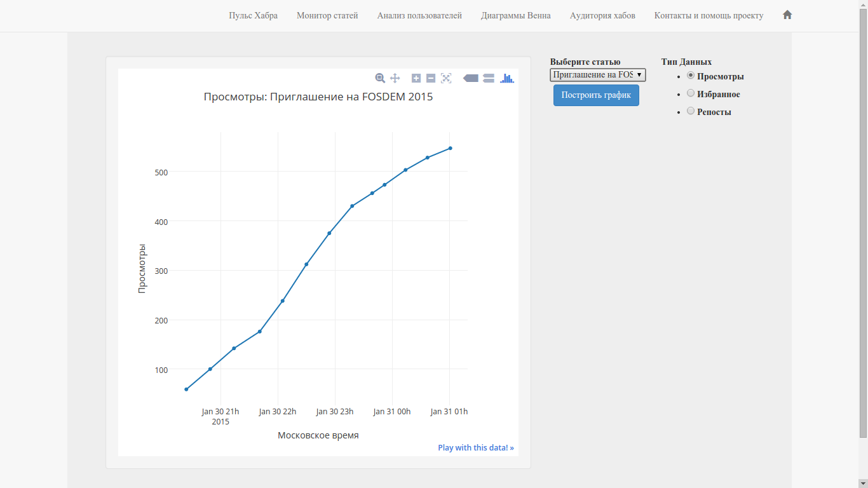Expand the article selection dropdown
The height and width of the screenshot is (488, 868).
pyautogui.click(x=598, y=75)
